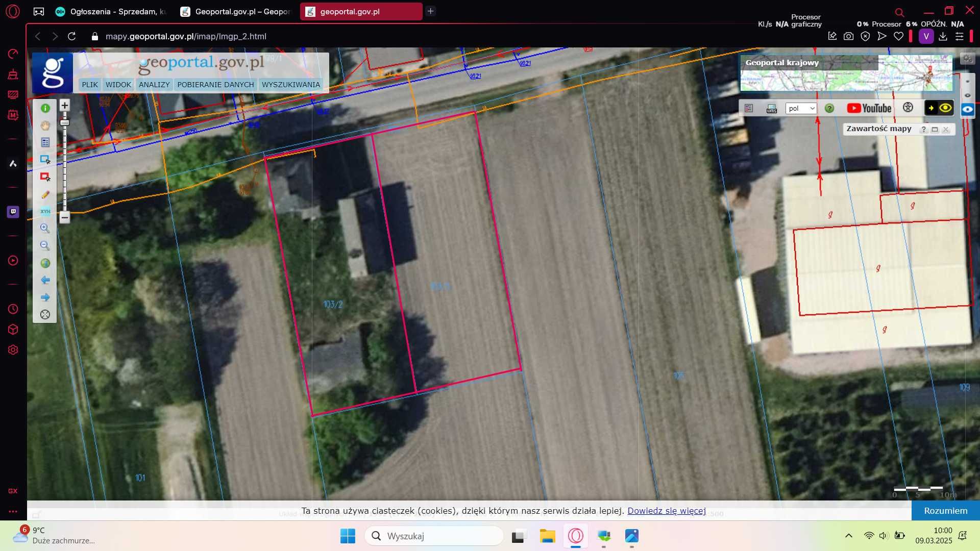
Task: Click the taskbar Wyszukaj search box
Action: click(x=434, y=536)
